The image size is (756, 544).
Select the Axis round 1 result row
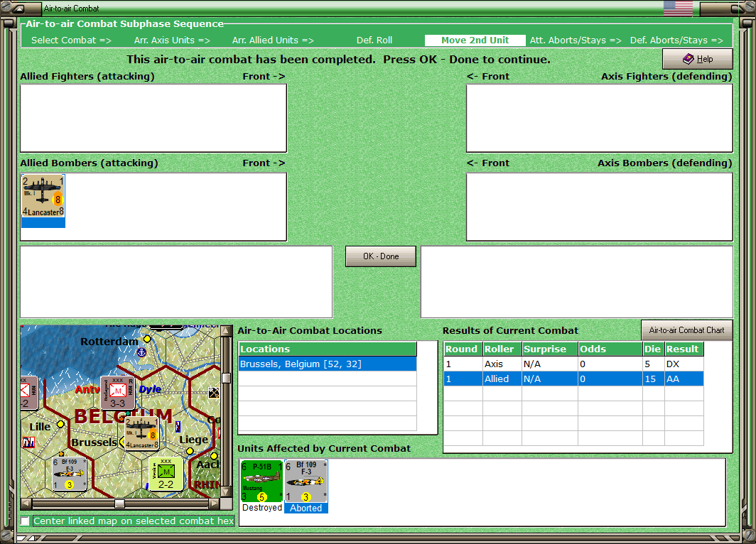tap(573, 364)
